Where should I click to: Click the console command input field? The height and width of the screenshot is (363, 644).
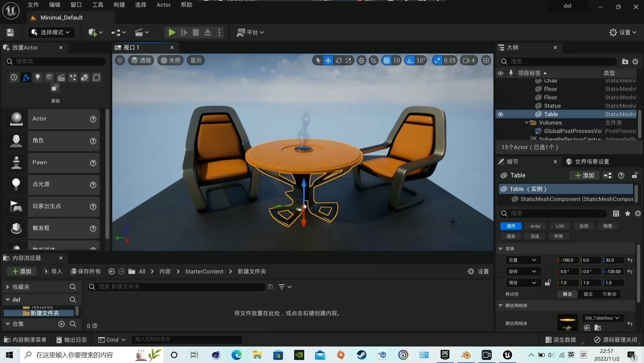[x=187, y=340]
